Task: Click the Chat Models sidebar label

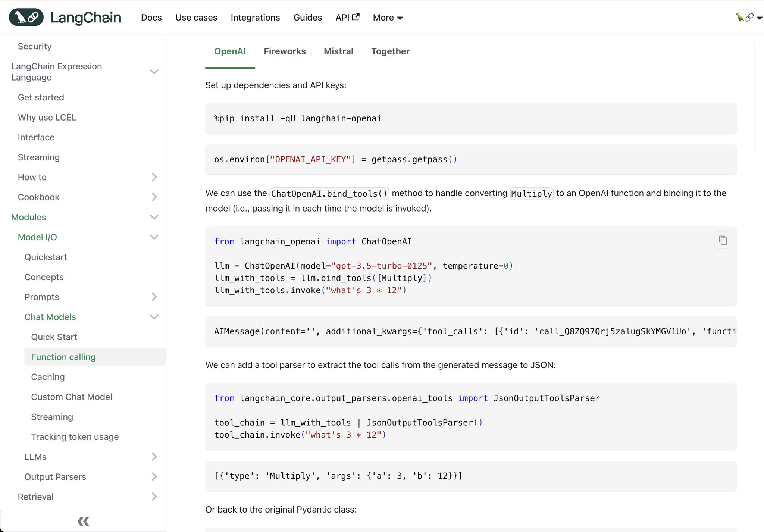Action: (x=50, y=317)
